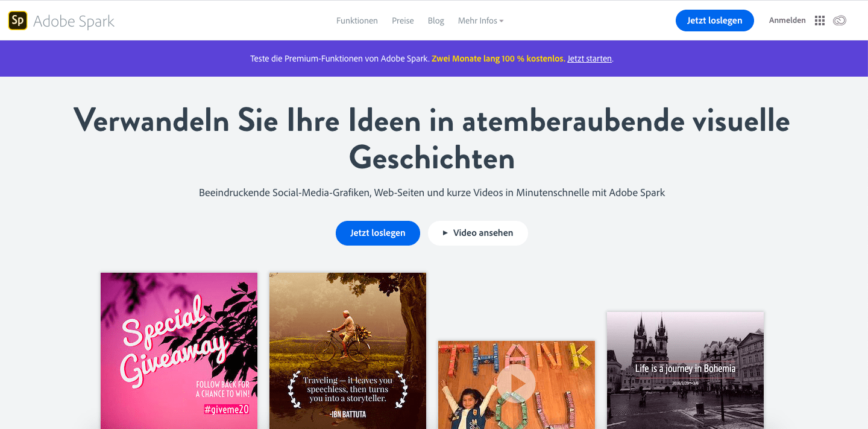Click the Creative Cloud icon
Viewport: 868px width, 429px height.
coord(840,21)
